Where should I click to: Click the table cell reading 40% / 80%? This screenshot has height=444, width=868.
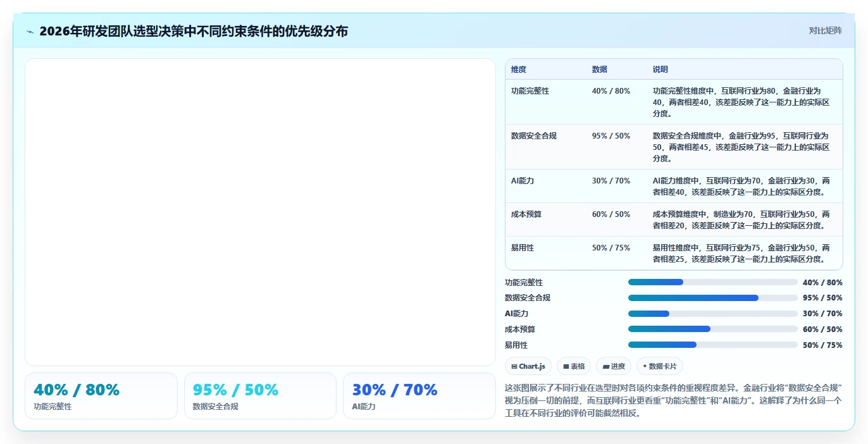[611, 91]
